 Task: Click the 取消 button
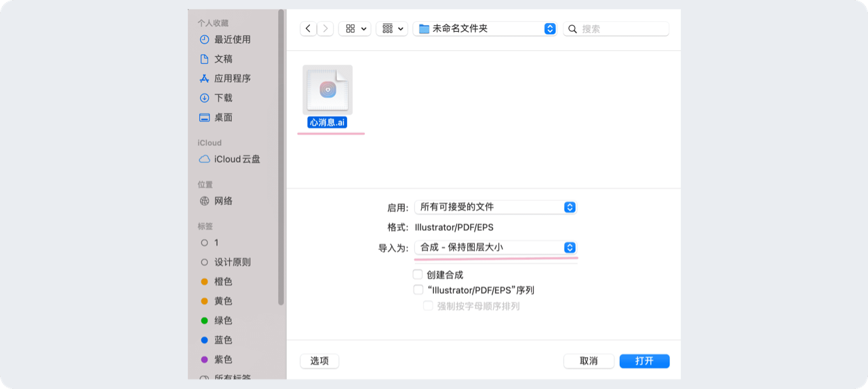coord(589,361)
